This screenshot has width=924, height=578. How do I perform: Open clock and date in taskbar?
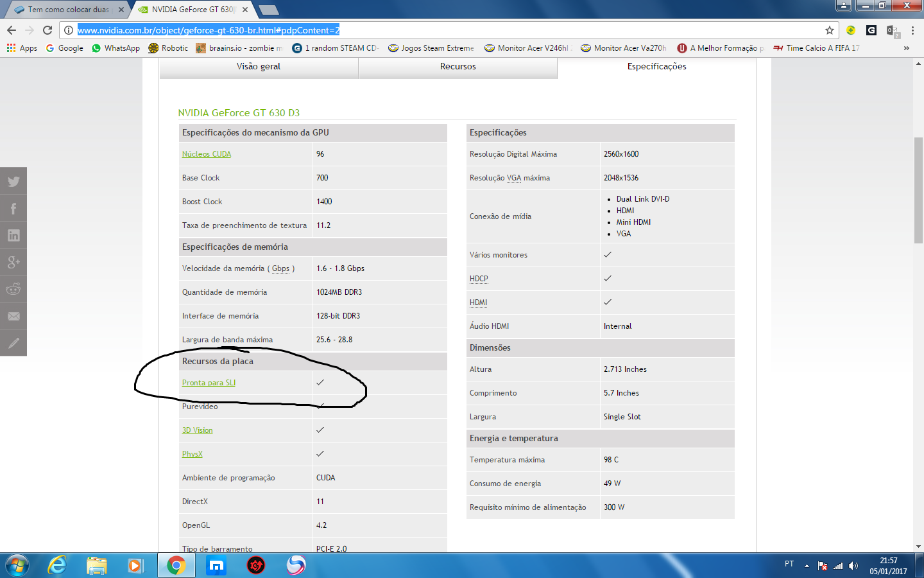pos(888,566)
